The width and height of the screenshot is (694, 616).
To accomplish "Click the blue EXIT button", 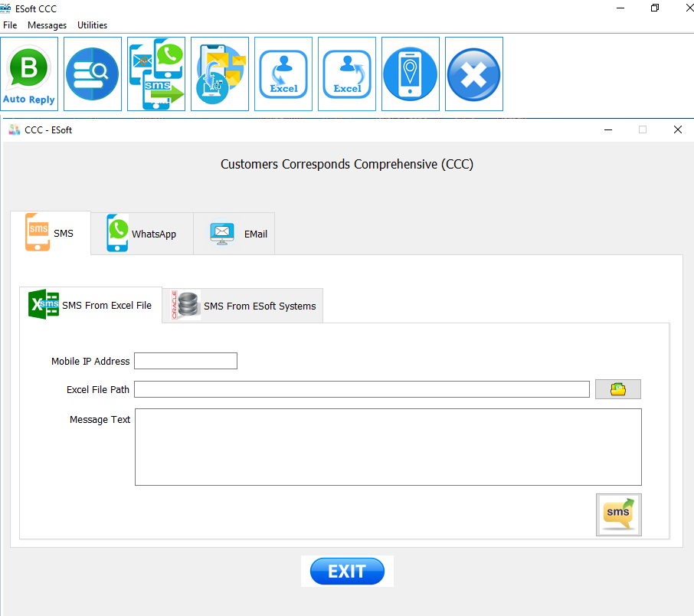I will [x=347, y=572].
